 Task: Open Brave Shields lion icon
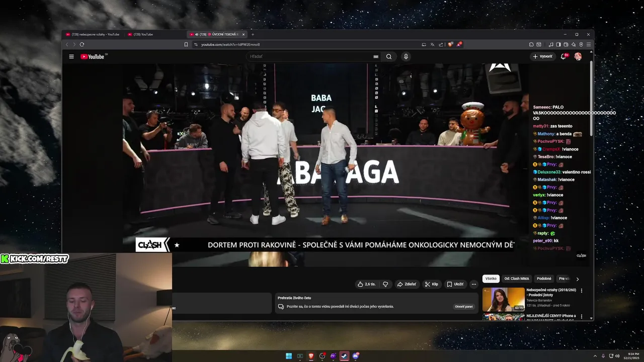(x=451, y=44)
